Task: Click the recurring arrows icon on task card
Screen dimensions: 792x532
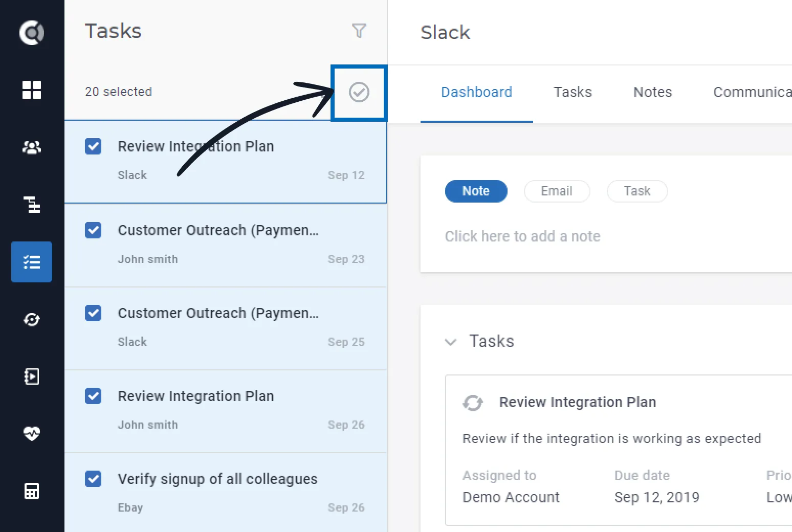Action: [x=473, y=403]
